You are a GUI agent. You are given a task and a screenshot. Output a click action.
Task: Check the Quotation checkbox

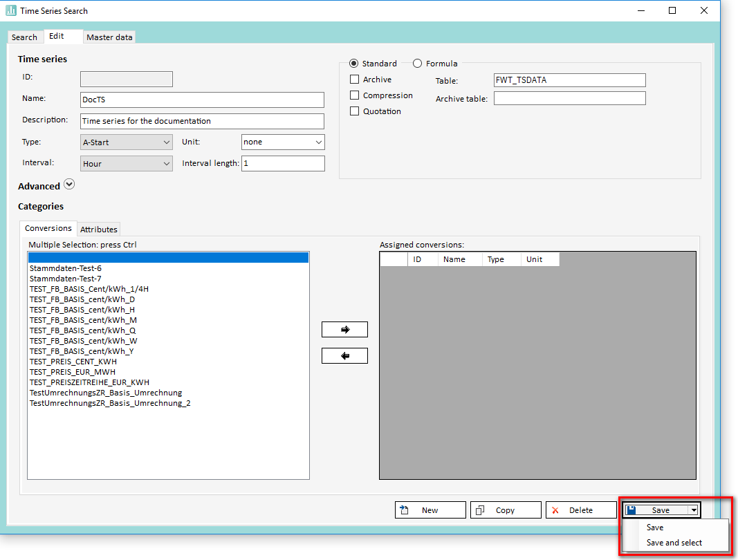(x=355, y=111)
